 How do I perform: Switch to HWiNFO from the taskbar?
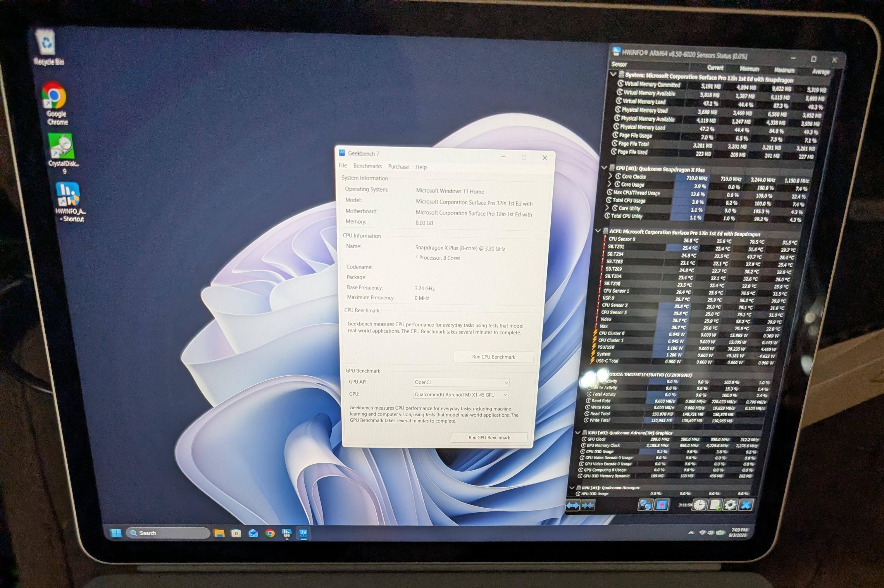tap(287, 533)
